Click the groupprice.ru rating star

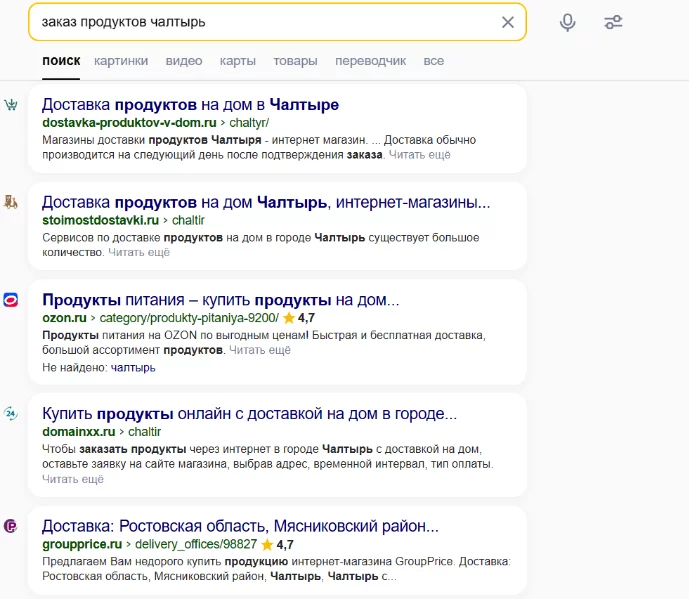click(267, 545)
